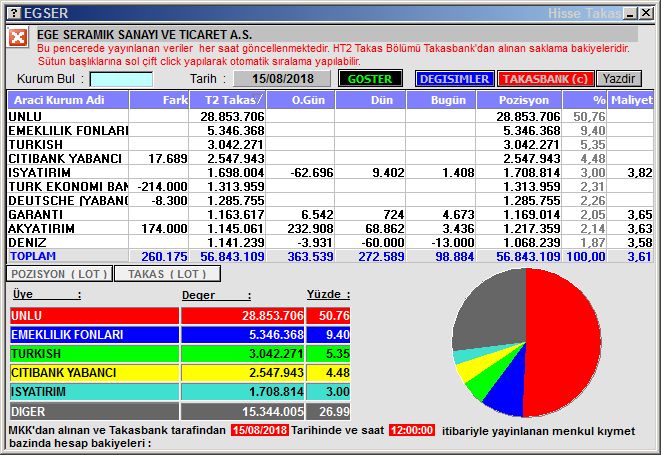Click the footer time 12:00:00
This screenshot has width=661, height=455.
pyautogui.click(x=412, y=430)
